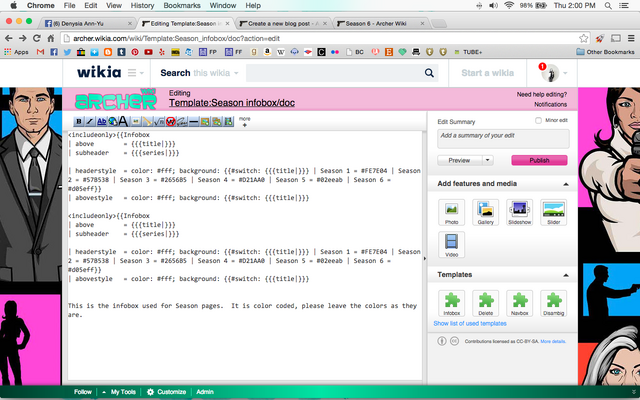The height and width of the screenshot is (400, 640).
Task: Insert external link using the globe icon
Action: (113, 121)
